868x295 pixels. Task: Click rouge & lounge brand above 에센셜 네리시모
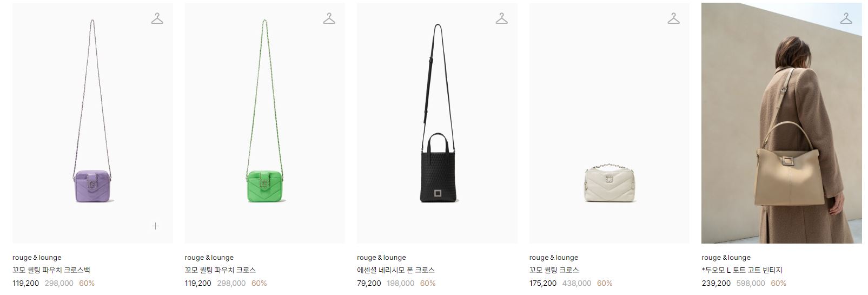pyautogui.click(x=381, y=258)
